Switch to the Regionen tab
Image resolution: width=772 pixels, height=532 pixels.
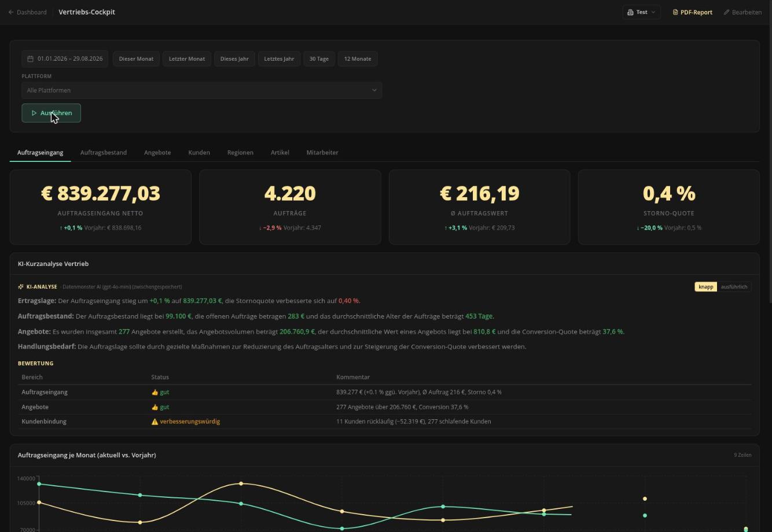pos(240,153)
